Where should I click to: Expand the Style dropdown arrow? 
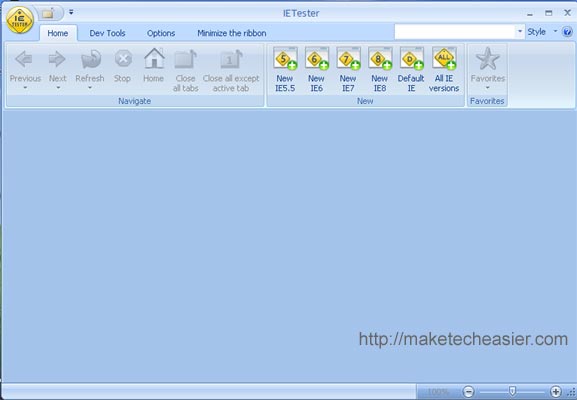pos(555,32)
